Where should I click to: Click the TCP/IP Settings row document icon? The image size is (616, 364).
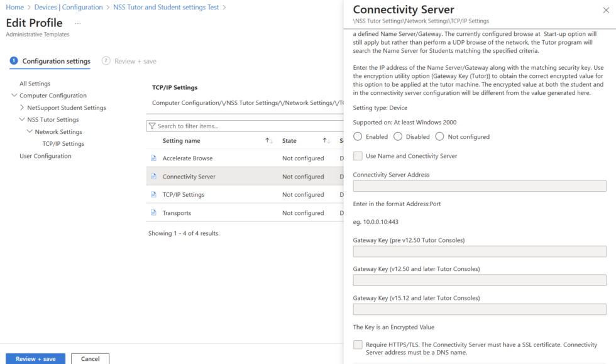click(x=153, y=194)
